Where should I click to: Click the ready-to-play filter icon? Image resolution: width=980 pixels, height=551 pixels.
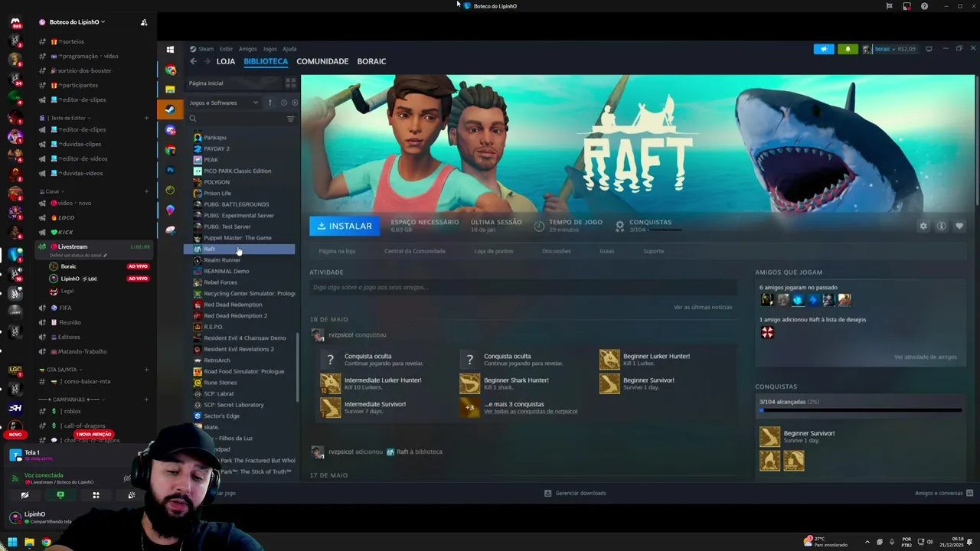pyautogui.click(x=295, y=103)
